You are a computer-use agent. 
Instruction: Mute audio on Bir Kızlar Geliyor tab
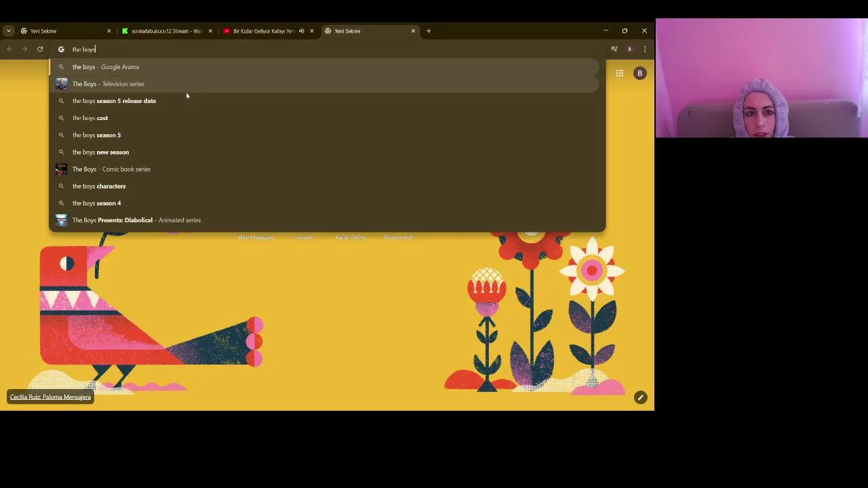[x=301, y=30]
